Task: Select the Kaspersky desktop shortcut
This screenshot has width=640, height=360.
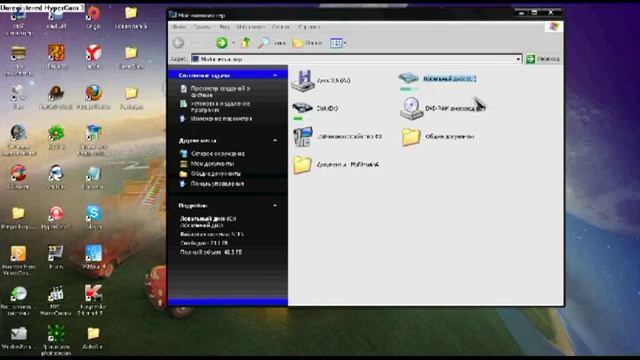Action: (x=93, y=293)
